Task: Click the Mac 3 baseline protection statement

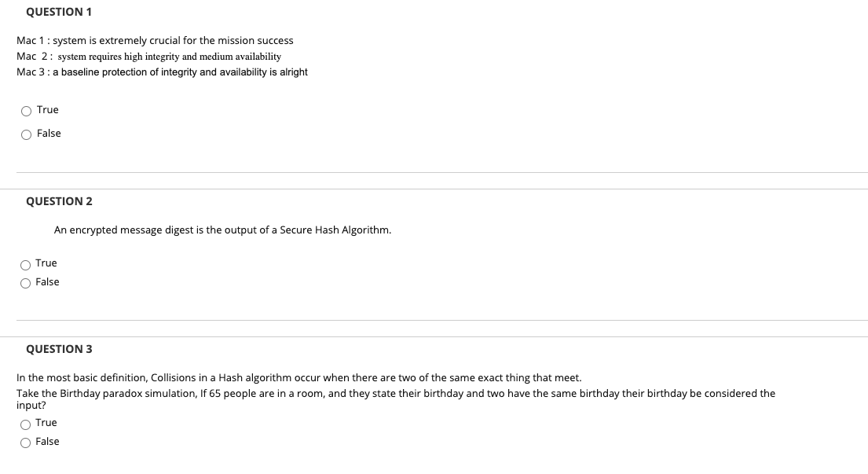Action: [x=162, y=72]
